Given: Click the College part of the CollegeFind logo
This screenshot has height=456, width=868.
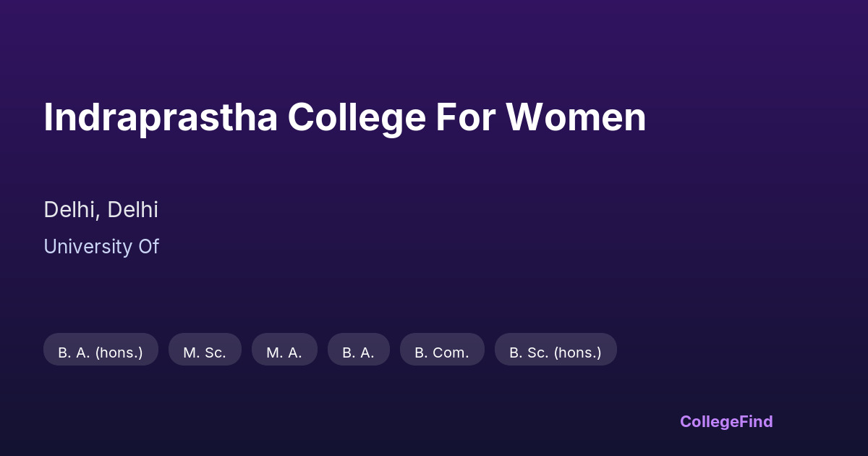Looking at the screenshot, I should tap(710, 421).
